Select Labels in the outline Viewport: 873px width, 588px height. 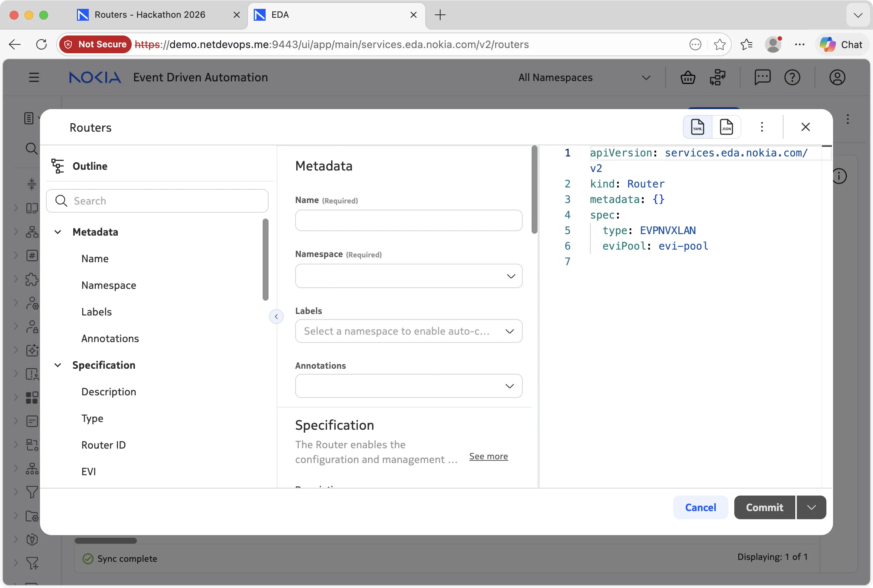[97, 312]
